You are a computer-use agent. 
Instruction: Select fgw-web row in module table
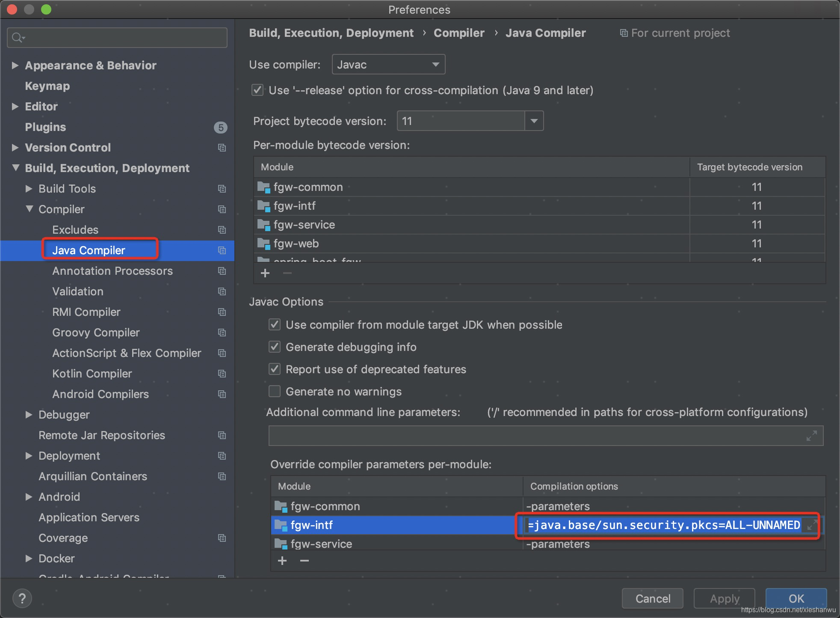pos(296,244)
